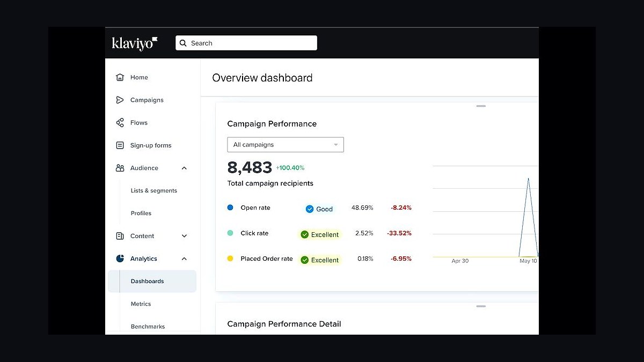Click the 48.69% open rate value
Viewport: 644px width, 362px height.
[362, 208]
